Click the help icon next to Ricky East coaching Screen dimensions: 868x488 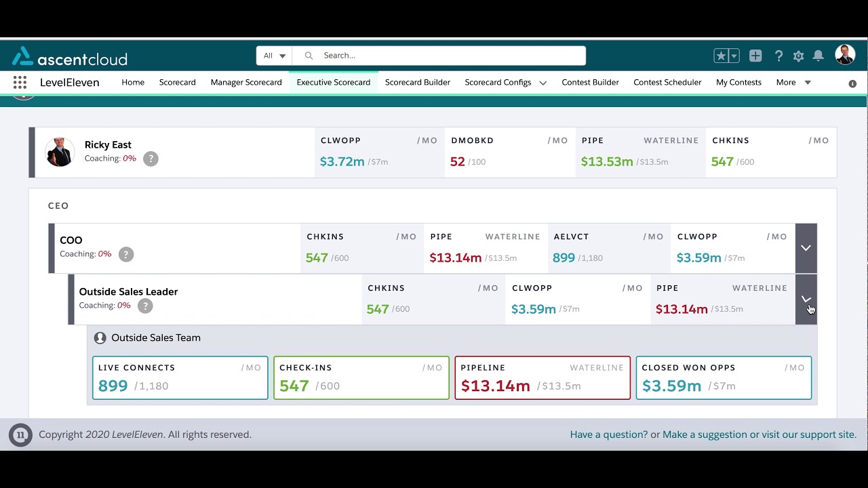click(x=151, y=159)
